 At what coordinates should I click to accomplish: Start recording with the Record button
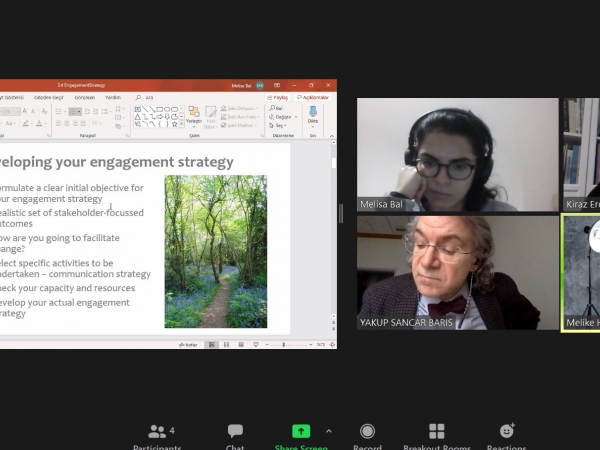367,437
